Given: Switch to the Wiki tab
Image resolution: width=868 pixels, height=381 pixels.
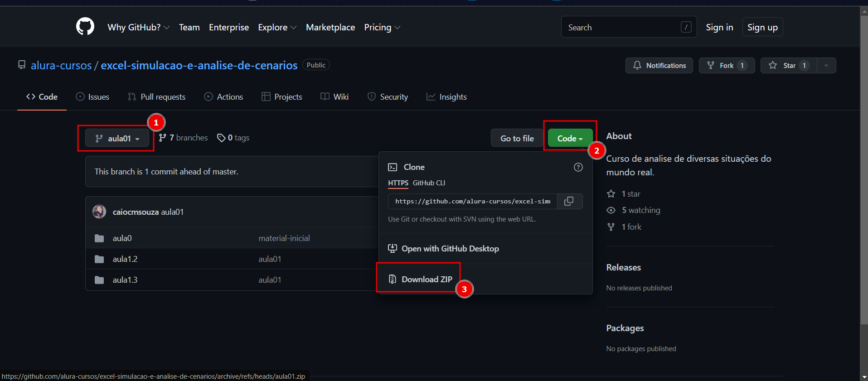Looking at the screenshot, I should point(335,96).
